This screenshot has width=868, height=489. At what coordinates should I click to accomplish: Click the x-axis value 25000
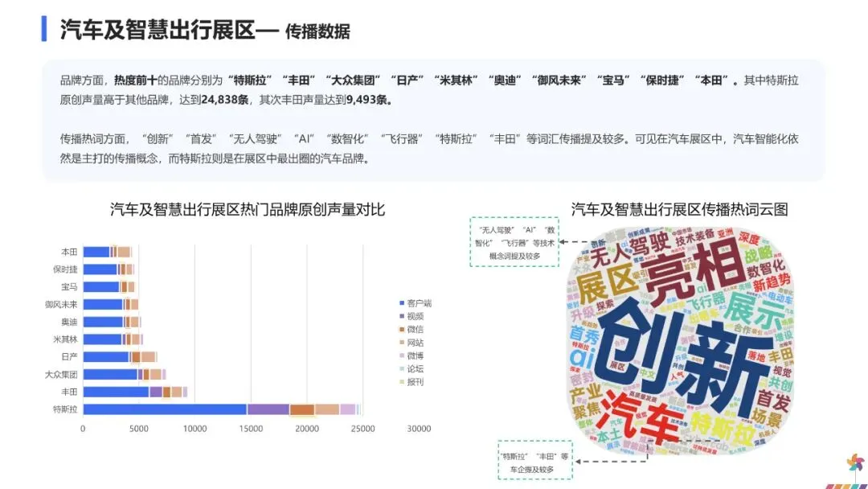362,429
